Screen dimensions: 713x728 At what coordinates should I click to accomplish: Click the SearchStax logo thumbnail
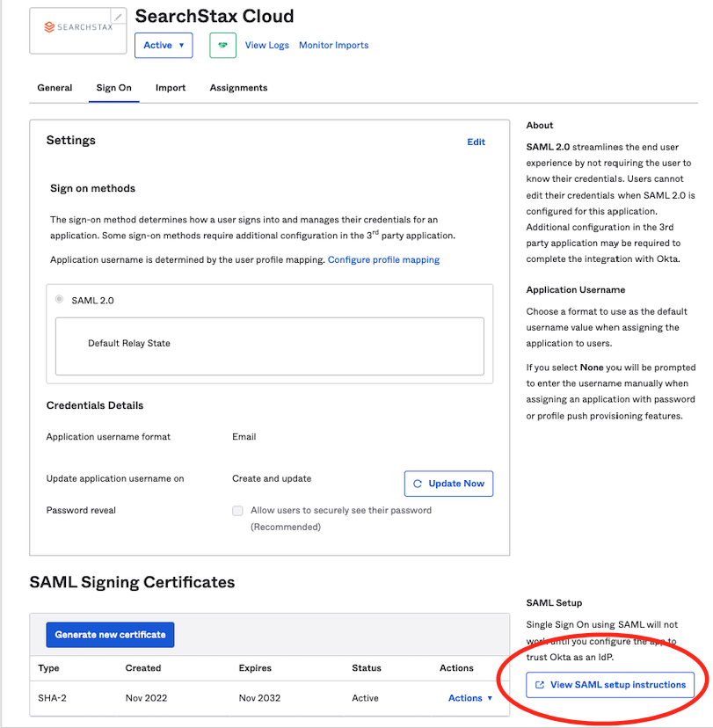(78, 31)
